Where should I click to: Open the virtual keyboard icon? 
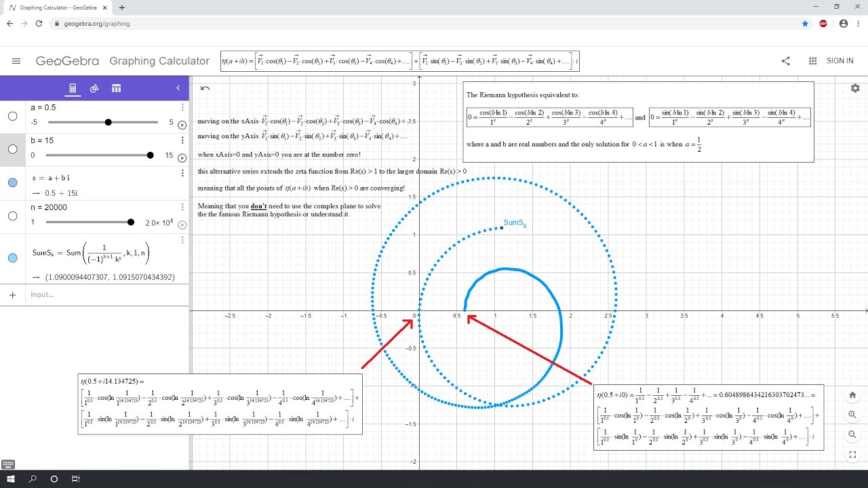pyautogui.click(x=8, y=464)
